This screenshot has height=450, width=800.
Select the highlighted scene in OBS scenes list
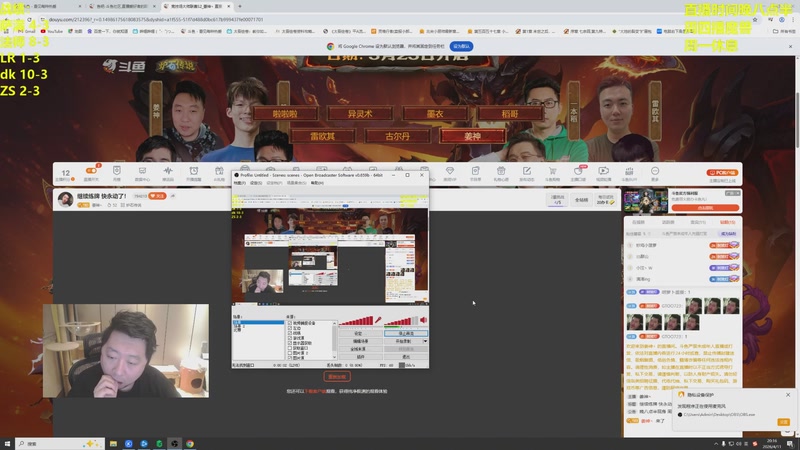[258, 322]
